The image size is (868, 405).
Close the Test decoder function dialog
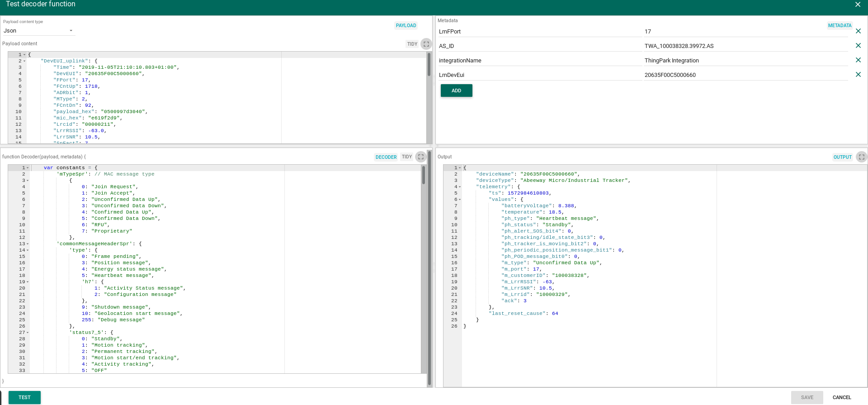(858, 5)
